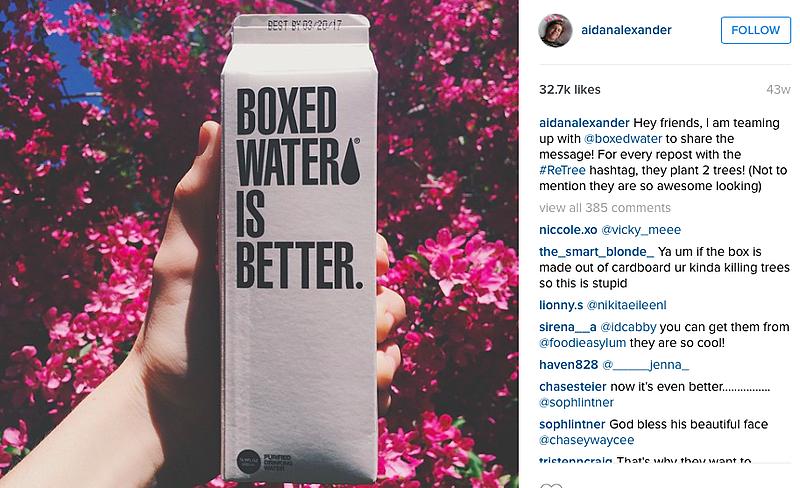
Task: Open the @nikitaeileenl mention
Action: click(x=627, y=305)
